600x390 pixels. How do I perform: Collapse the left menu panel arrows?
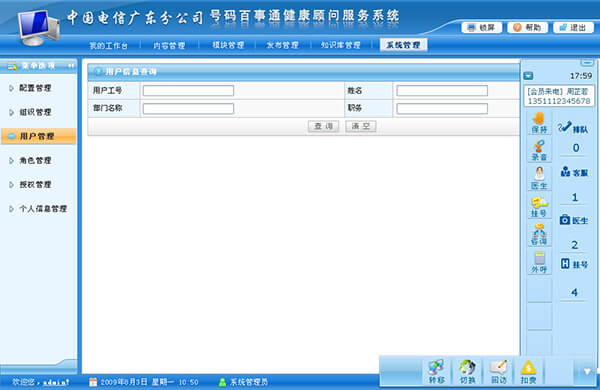[71, 66]
